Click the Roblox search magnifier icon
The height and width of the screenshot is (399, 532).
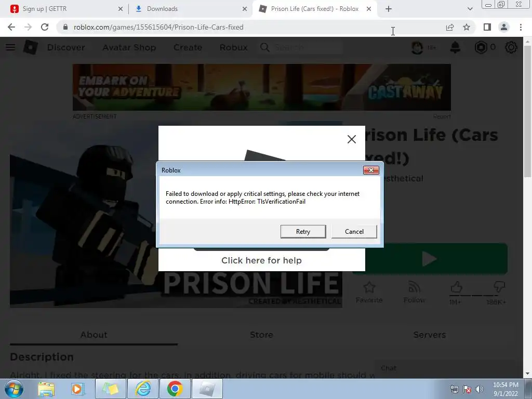pos(264,47)
